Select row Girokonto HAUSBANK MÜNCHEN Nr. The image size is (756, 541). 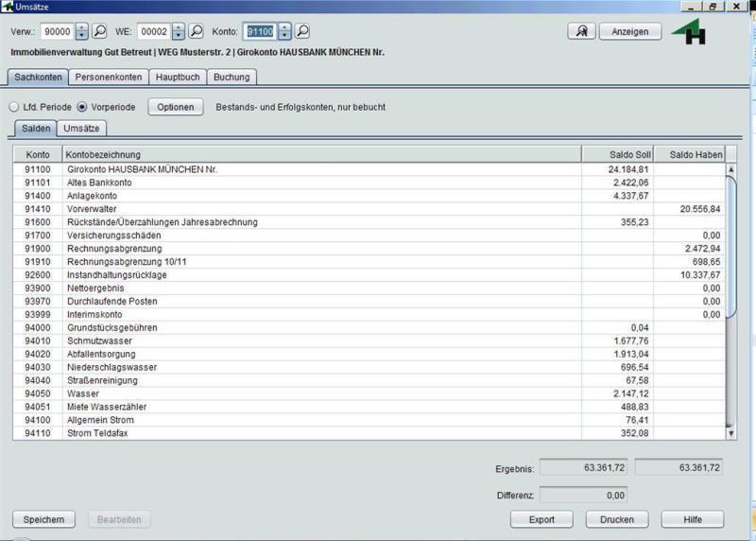[369, 169]
